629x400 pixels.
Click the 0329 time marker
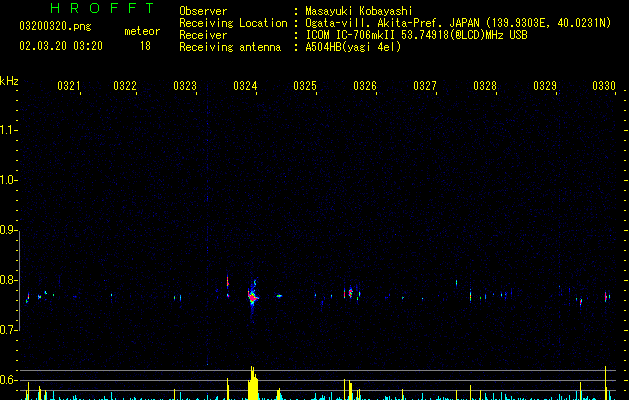tap(545, 86)
